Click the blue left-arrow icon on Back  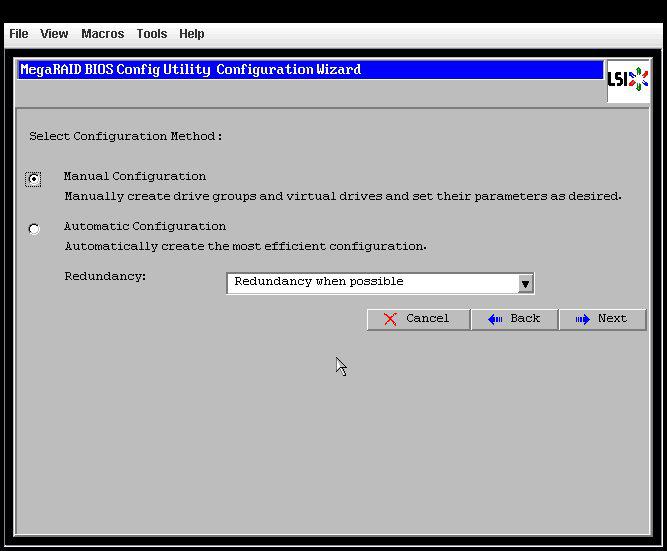pyautogui.click(x=495, y=319)
